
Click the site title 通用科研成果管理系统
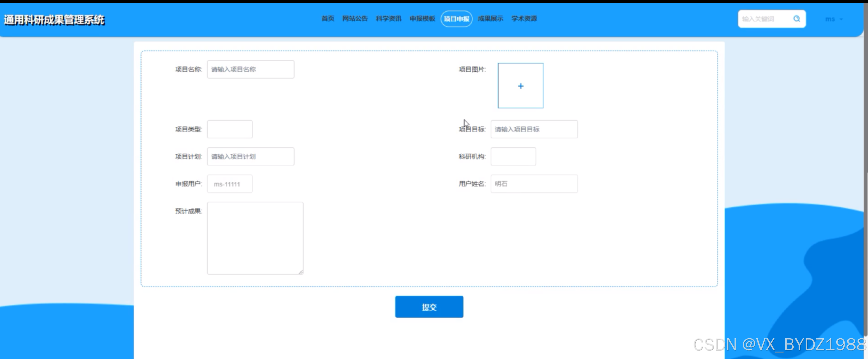54,20
